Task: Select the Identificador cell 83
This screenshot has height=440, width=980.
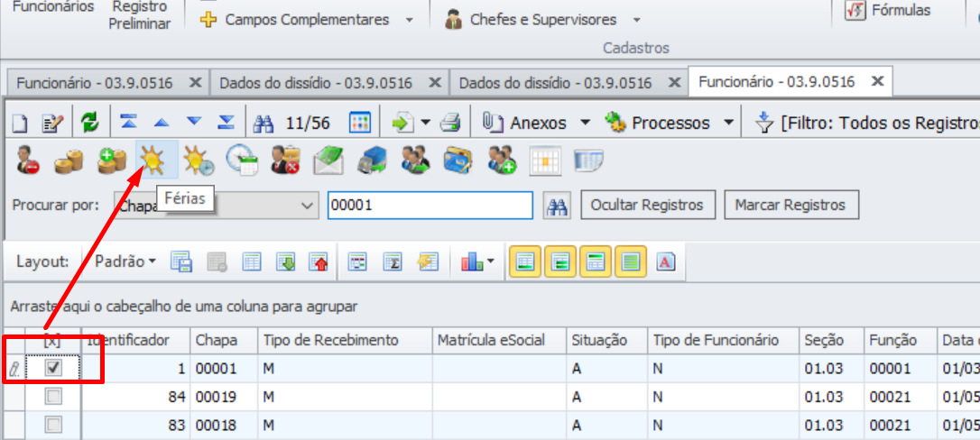Action: [x=135, y=426]
